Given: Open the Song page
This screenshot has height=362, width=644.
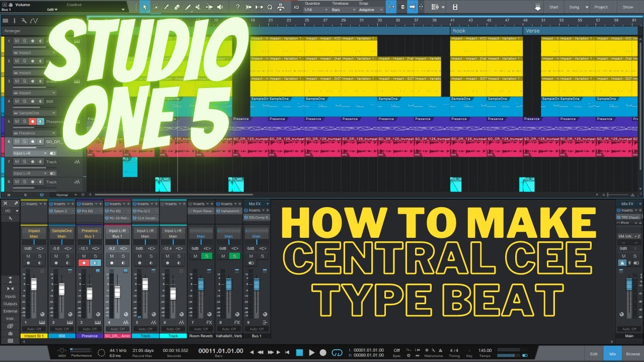Looking at the screenshot, I should click(574, 7).
